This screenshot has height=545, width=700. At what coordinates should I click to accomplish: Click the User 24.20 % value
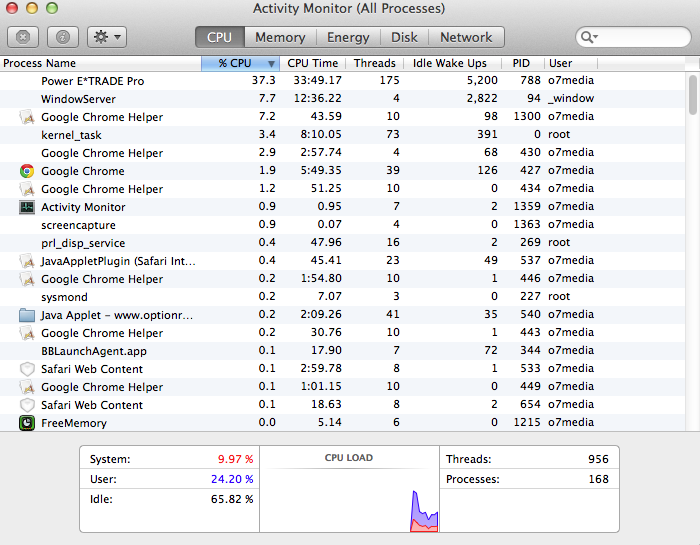coord(232,479)
